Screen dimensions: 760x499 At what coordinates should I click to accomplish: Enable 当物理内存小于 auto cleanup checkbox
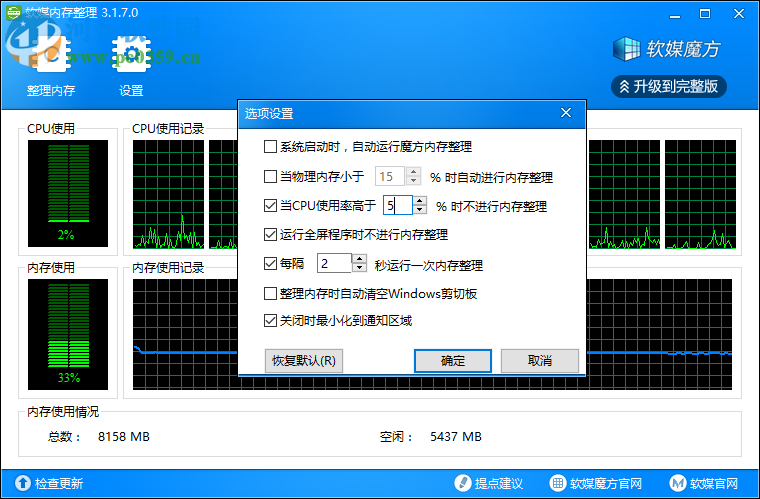click(x=270, y=176)
